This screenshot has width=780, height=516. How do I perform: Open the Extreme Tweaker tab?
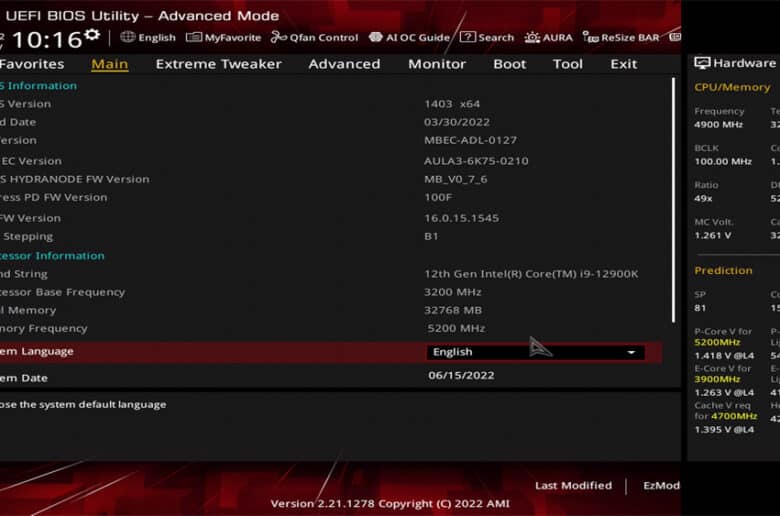[x=218, y=64]
